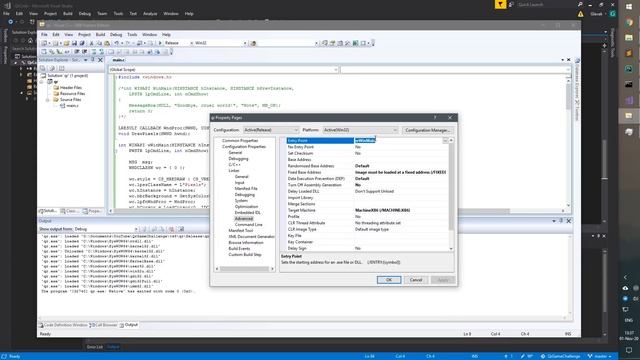Select Manifest Tool in the property tree
Image resolution: width=640 pixels, height=360 pixels.
(x=240, y=231)
